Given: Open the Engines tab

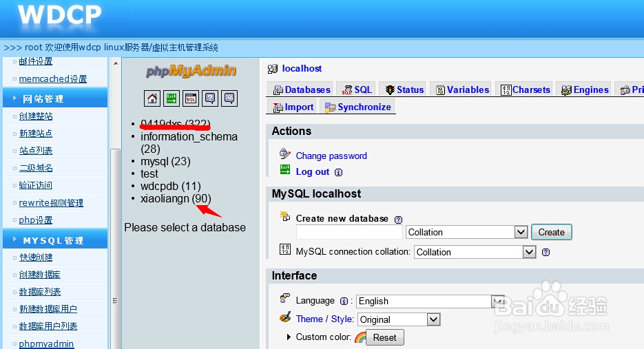Looking at the screenshot, I should 585,89.
